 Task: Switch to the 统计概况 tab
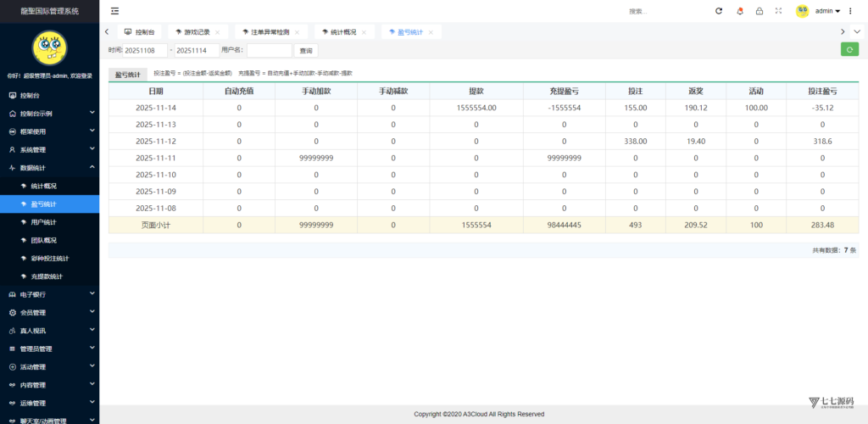click(x=341, y=32)
